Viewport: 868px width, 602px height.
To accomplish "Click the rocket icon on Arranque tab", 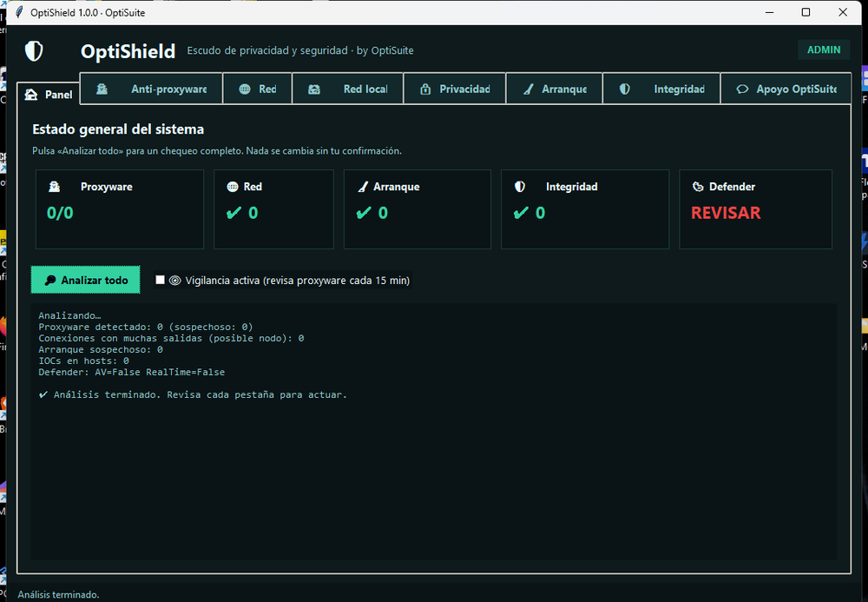I will (x=529, y=89).
